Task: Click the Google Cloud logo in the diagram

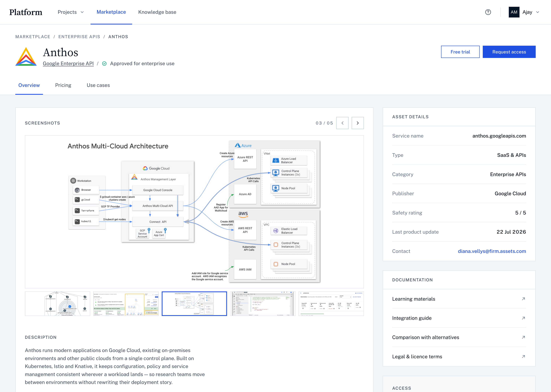Action: (x=156, y=168)
